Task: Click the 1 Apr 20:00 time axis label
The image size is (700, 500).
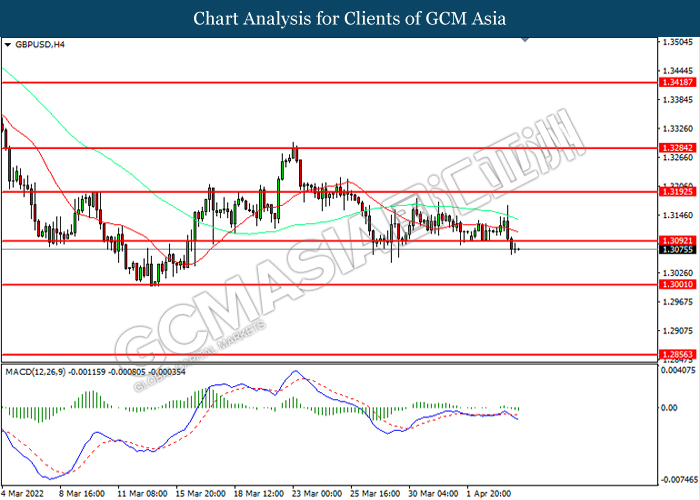Action: tap(489, 494)
